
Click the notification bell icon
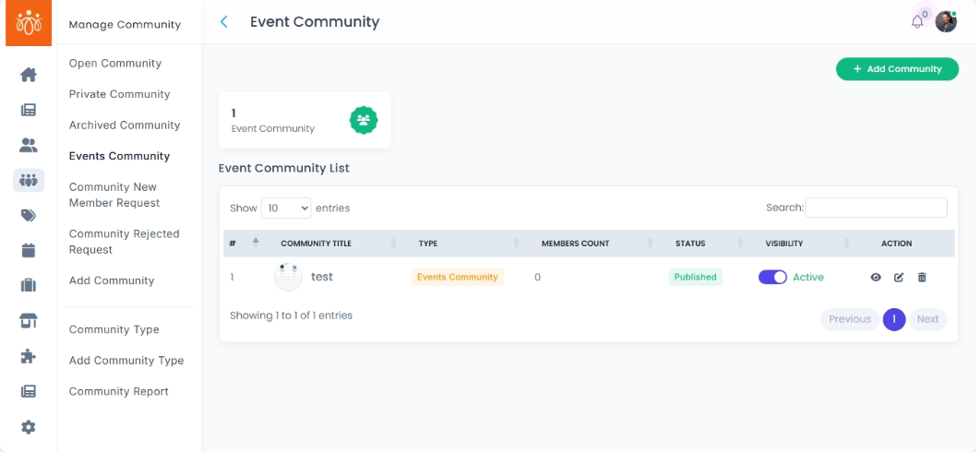tap(917, 21)
